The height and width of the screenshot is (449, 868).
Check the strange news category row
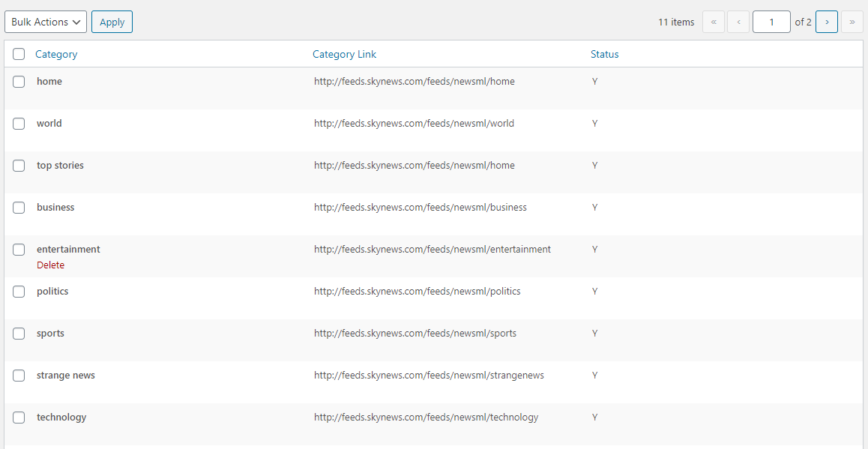click(19, 375)
